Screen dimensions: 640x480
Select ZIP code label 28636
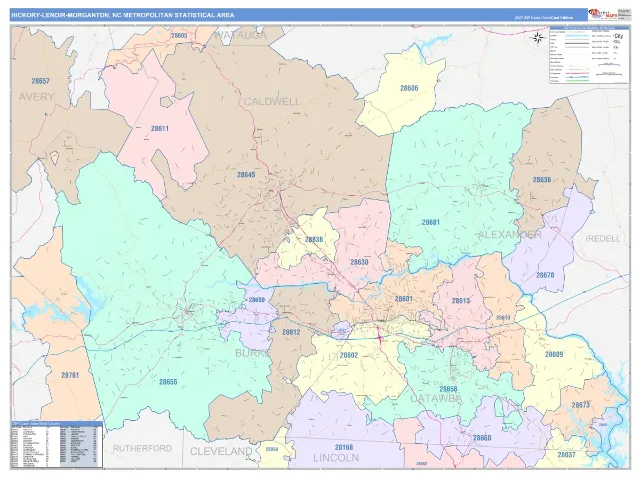pos(542,180)
